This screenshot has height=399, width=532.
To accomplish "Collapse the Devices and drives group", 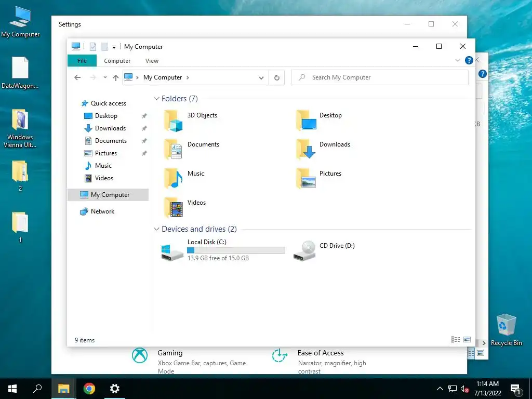I will 156,229.
